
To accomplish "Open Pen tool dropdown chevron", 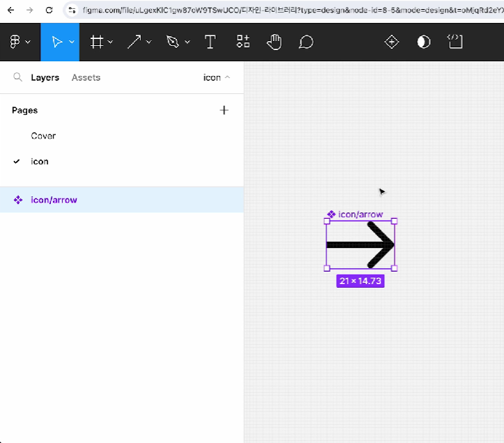I will 188,42.
